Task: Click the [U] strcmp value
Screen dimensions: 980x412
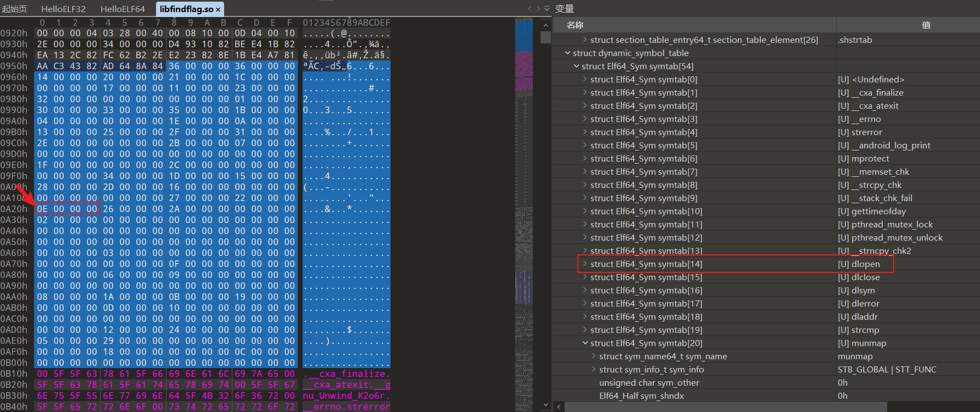Action: tap(859, 330)
